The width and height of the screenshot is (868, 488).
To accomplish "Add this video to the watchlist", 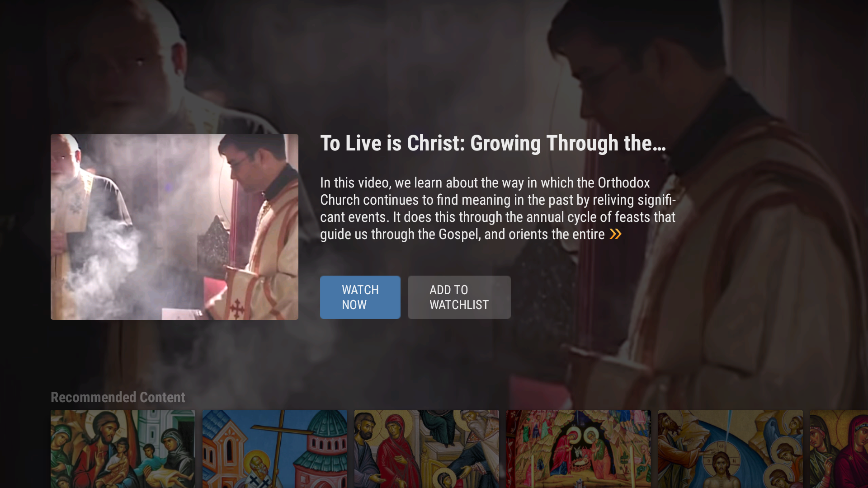I will 459,297.
